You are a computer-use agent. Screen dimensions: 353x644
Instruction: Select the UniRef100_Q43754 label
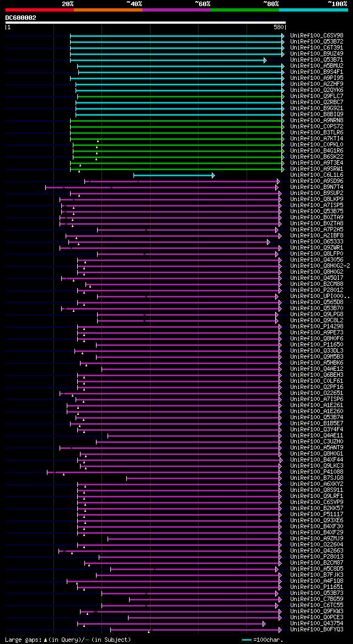point(317,623)
